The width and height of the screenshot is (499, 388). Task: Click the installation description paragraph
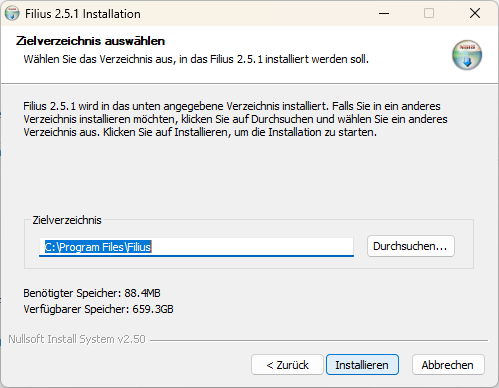click(x=235, y=119)
